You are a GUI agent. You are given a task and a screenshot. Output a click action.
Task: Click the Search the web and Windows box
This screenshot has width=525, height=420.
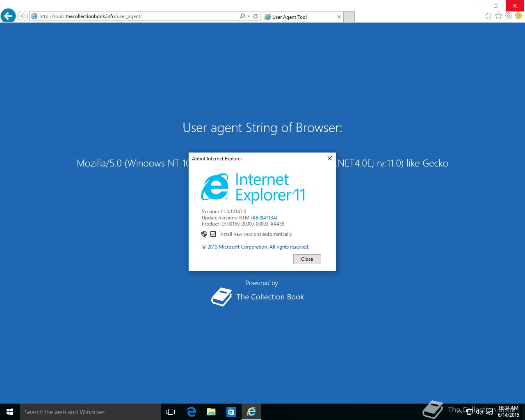90,412
